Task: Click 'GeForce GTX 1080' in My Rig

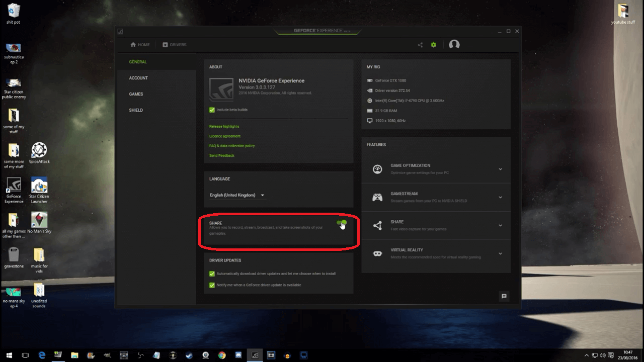Action: click(390, 80)
